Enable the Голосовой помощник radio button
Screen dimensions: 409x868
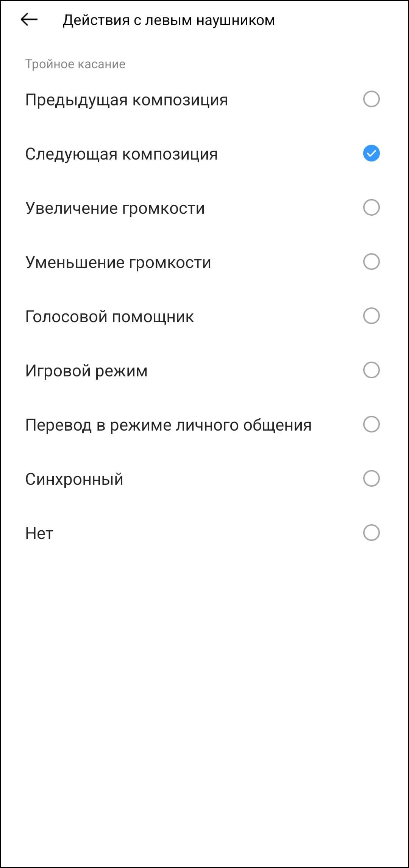[371, 316]
